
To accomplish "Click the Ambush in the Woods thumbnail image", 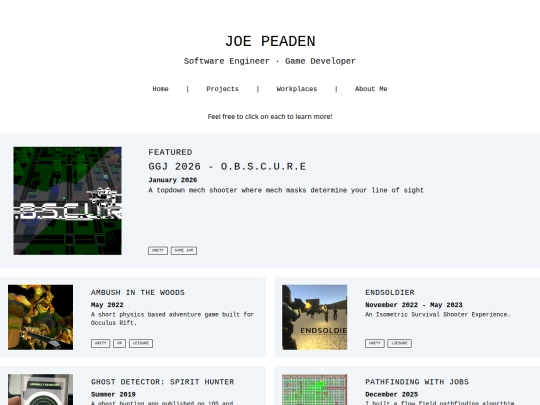I will click(x=41, y=317).
